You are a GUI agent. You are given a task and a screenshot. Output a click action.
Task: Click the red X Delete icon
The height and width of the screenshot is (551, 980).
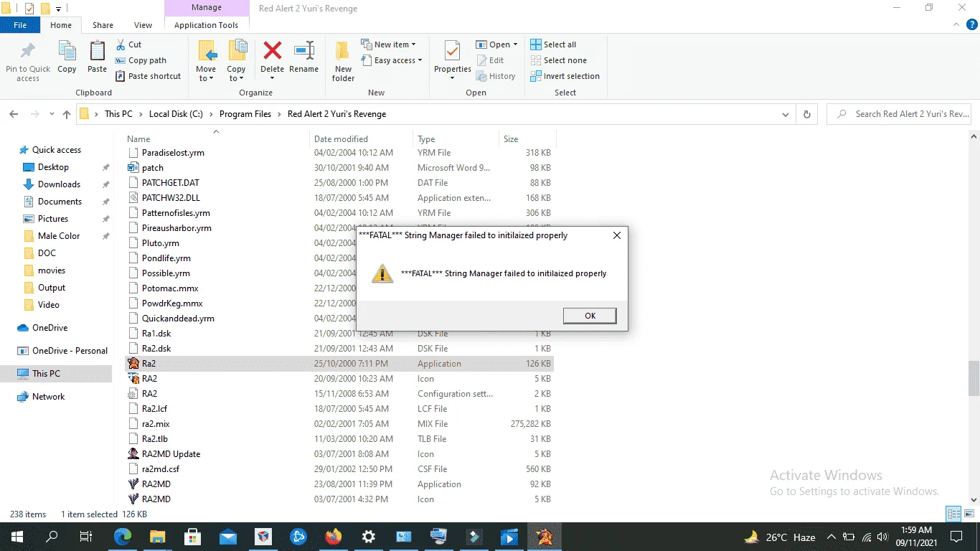pos(273,50)
